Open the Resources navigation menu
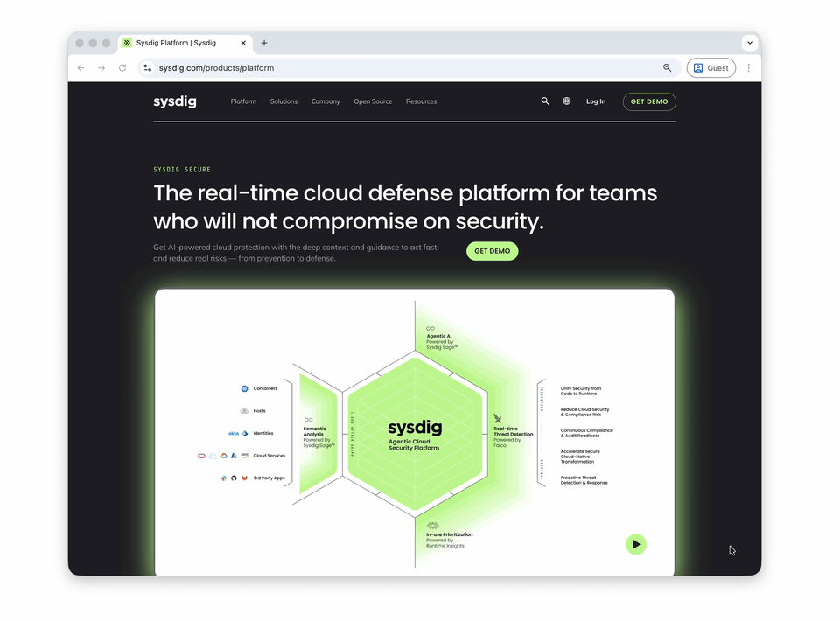The image size is (840, 621). point(421,101)
